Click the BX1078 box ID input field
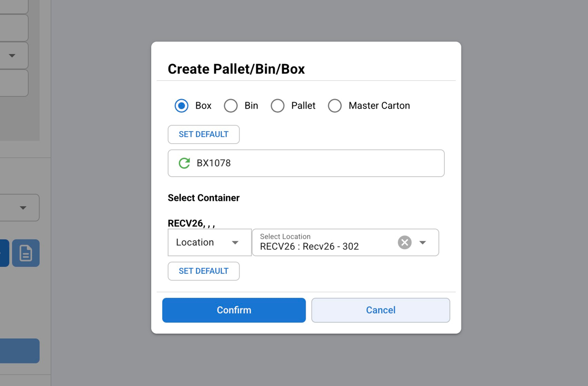588x386 pixels. [x=315, y=163]
